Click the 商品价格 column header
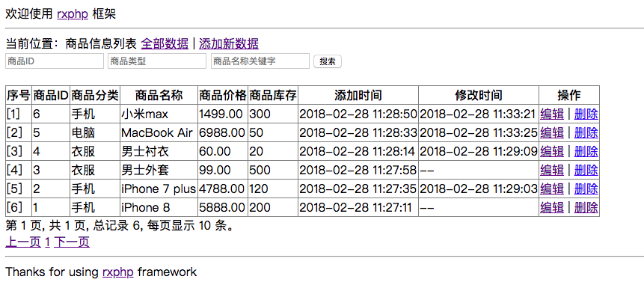The image size is (644, 294). (x=223, y=95)
